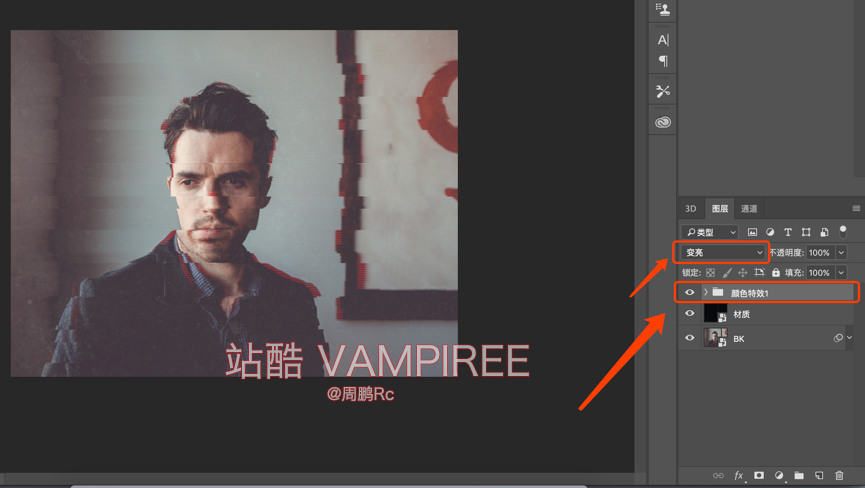Delete layer trash icon

(839, 475)
